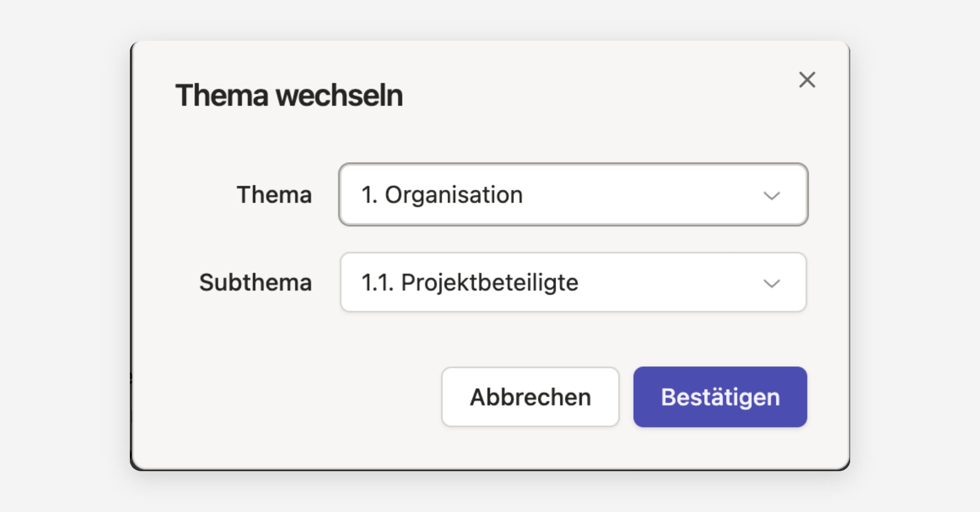Click the 'Thema wechseln' dialog title
The height and width of the screenshot is (512, 980).
(289, 96)
